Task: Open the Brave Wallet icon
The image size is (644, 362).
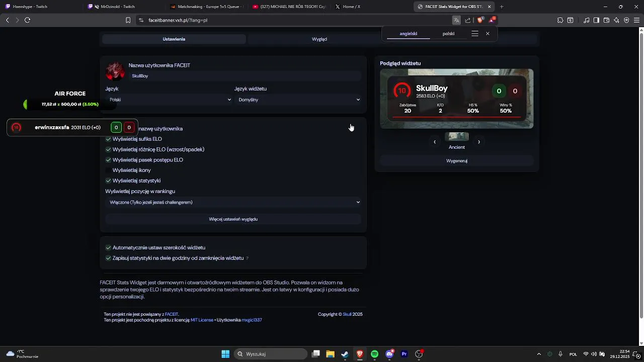Action: pyautogui.click(x=607, y=20)
